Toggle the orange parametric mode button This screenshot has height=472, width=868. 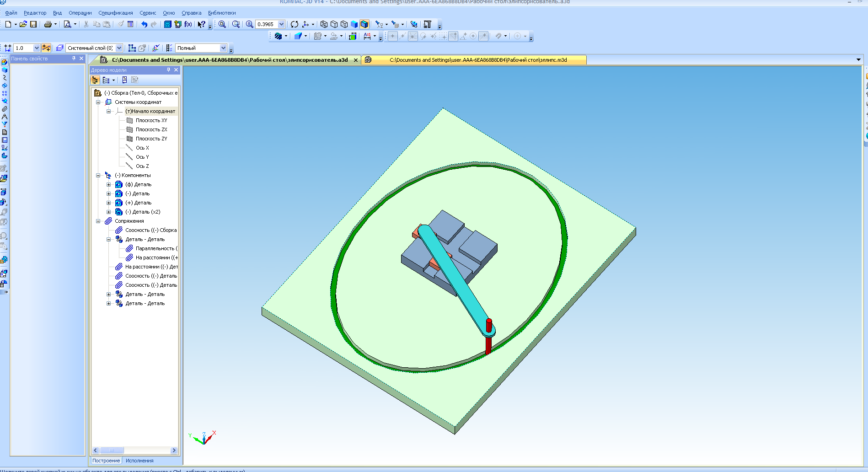(x=46, y=48)
